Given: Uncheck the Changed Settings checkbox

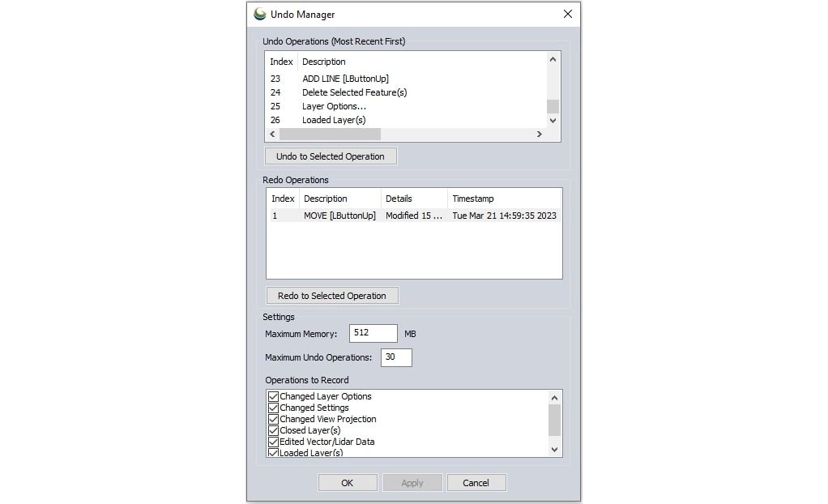Looking at the screenshot, I should pos(273,408).
